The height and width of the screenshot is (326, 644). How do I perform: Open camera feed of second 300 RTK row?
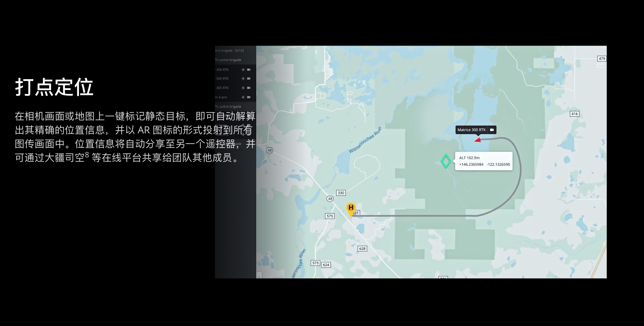pyautogui.click(x=249, y=78)
